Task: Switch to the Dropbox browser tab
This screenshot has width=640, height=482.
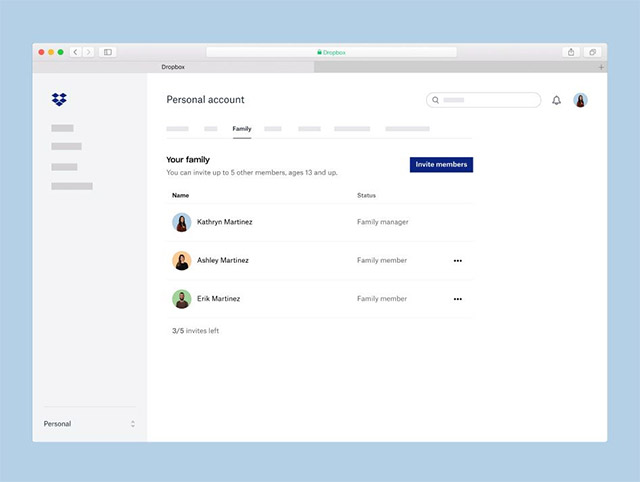Action: coord(173,67)
